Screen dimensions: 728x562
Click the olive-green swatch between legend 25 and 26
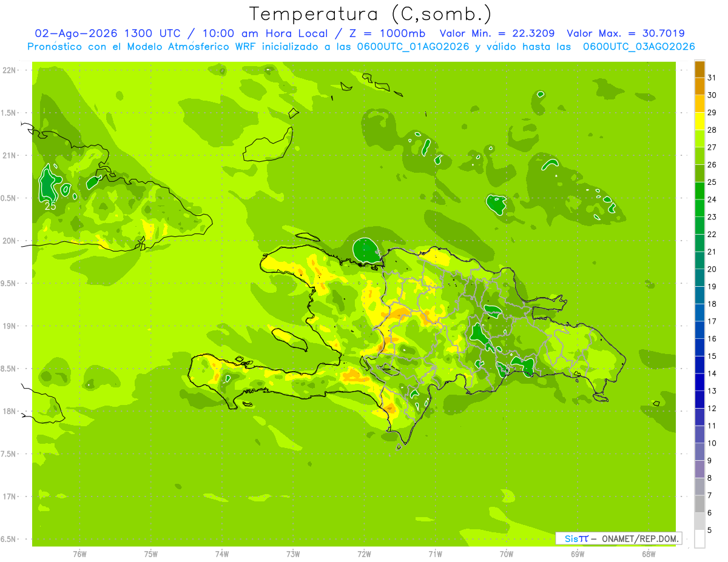[x=699, y=173]
